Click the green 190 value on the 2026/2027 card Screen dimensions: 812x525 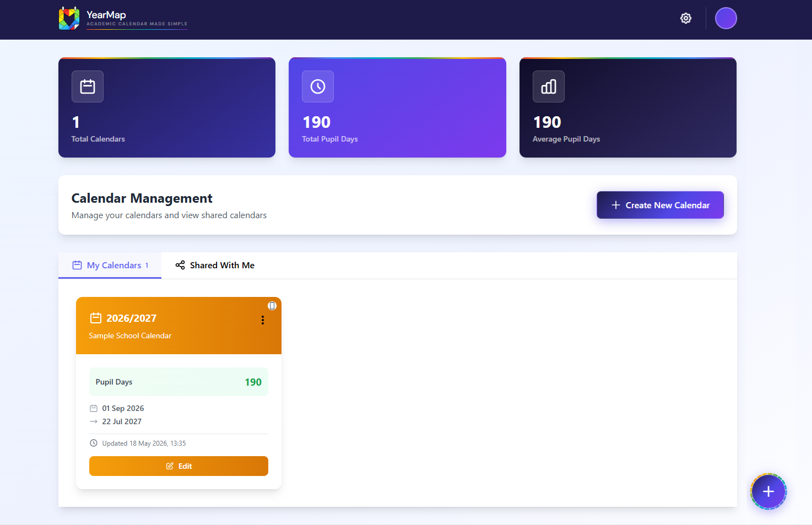[x=253, y=382]
